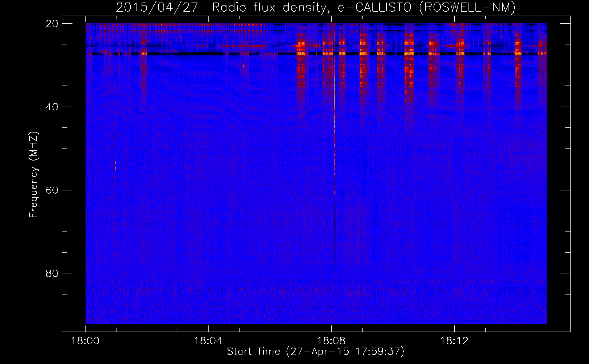Click the plot title "2015/04/27 Radio flux density, e-CALLISTO (ROSWELL-NM)"
The width and height of the screenshot is (589, 364).
[316, 7]
